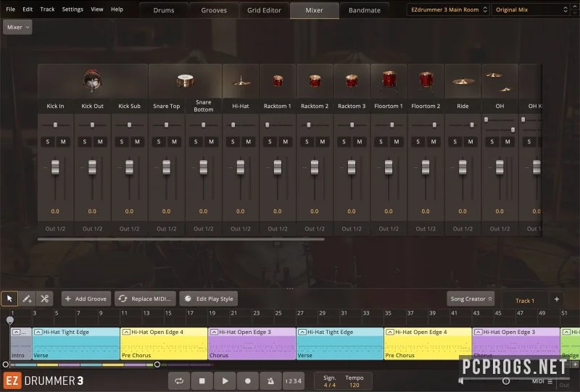Expand the Song Creator panel
The width and height of the screenshot is (580, 392).
[471, 299]
